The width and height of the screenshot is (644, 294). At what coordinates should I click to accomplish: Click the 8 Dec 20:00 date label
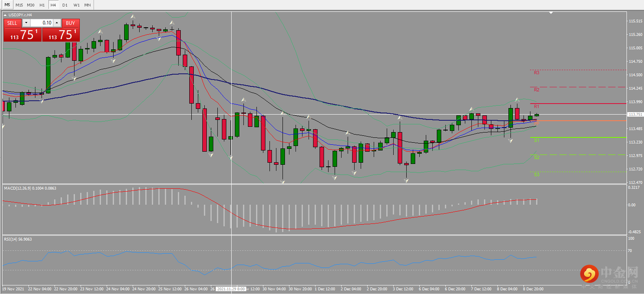[x=533, y=289]
